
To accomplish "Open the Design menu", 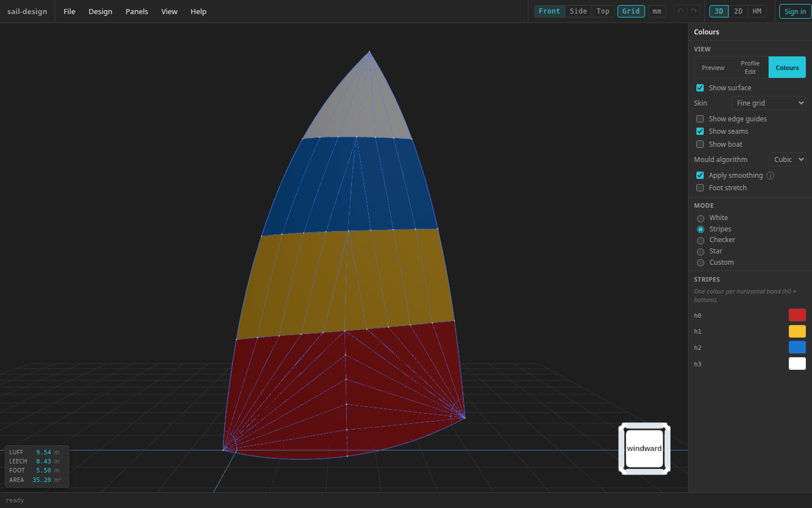I will pos(100,11).
